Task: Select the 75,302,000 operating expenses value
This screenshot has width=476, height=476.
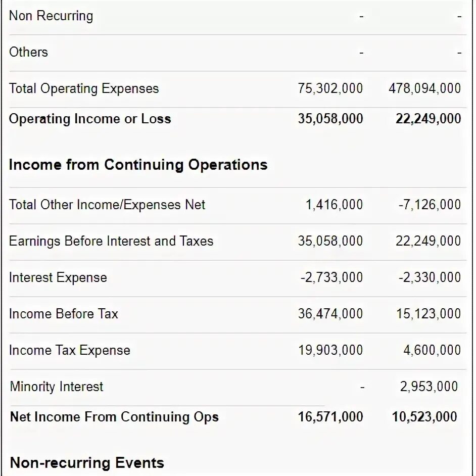Action: [x=330, y=88]
